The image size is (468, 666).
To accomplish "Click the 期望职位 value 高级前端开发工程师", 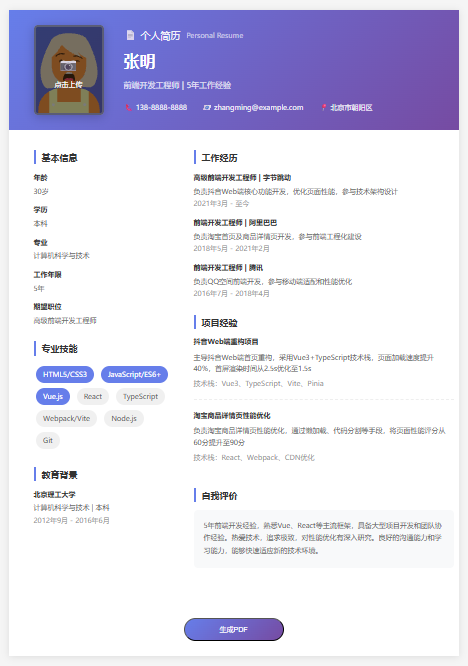I will pyautogui.click(x=65, y=320).
